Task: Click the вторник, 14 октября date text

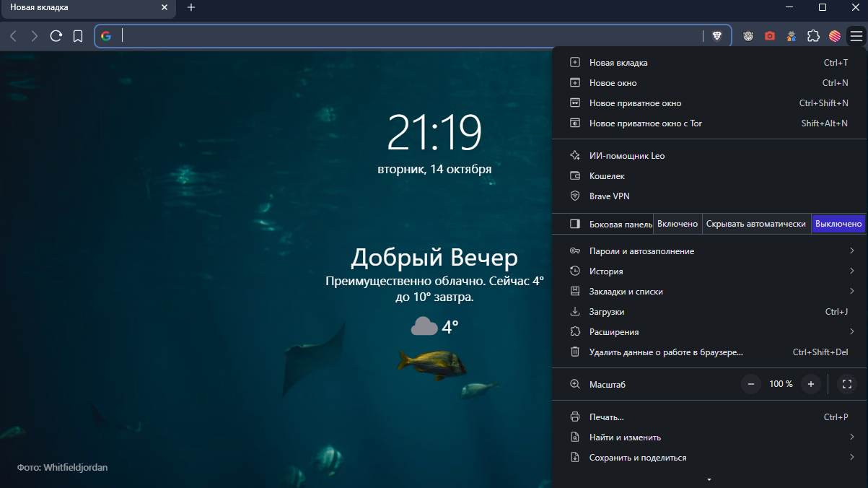Action: point(434,170)
